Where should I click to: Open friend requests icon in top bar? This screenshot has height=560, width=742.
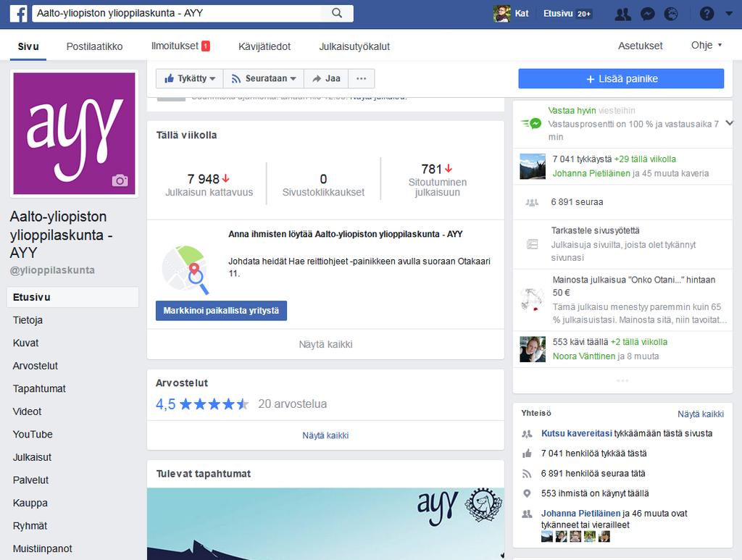(622, 14)
